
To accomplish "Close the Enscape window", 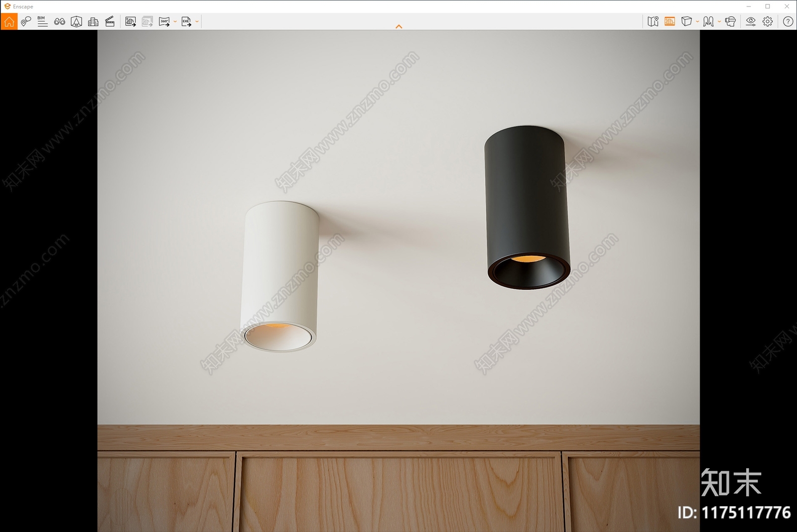I will click(787, 6).
